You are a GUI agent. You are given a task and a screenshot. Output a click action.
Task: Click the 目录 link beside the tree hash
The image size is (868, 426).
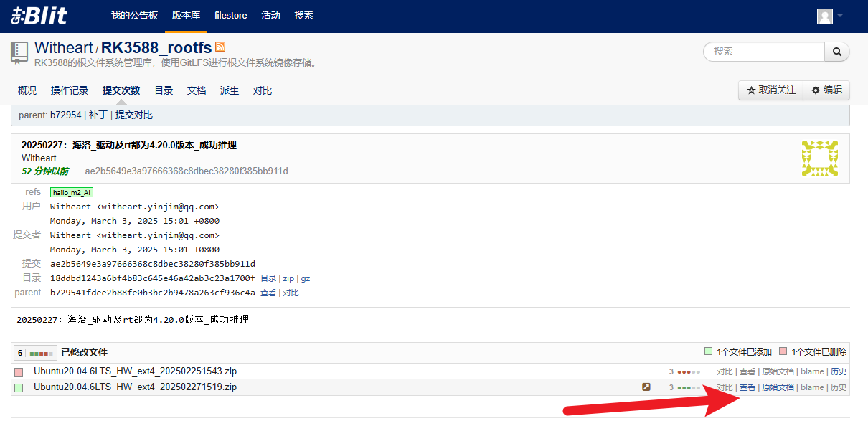click(268, 278)
